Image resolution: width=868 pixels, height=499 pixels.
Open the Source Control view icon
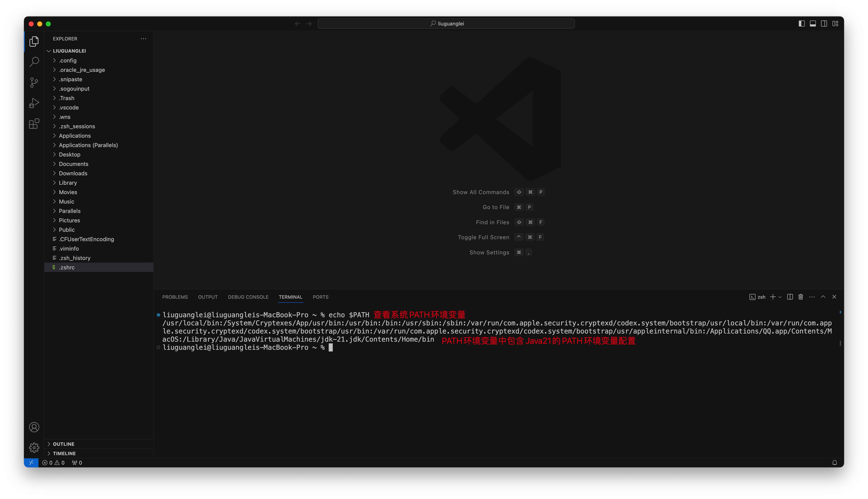point(34,82)
